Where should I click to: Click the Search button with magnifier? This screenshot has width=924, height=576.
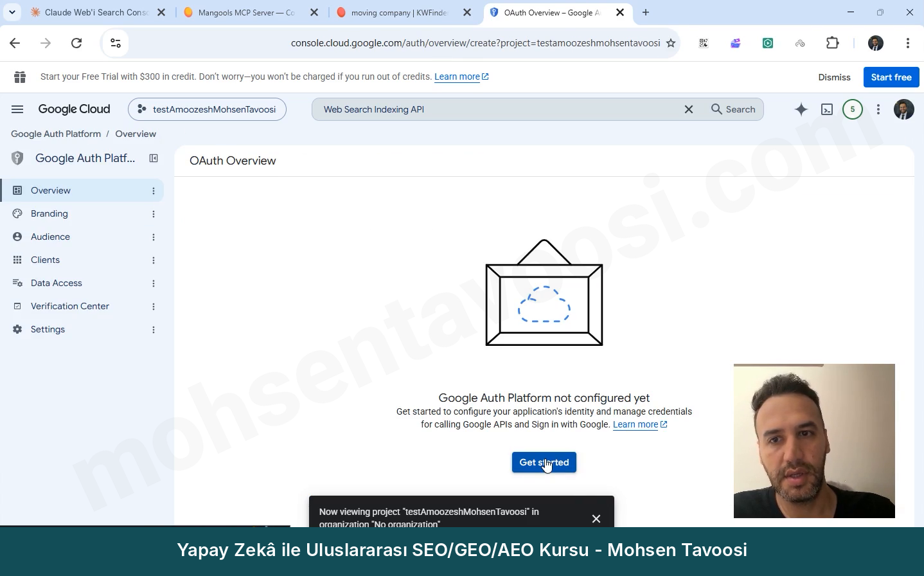(x=733, y=109)
